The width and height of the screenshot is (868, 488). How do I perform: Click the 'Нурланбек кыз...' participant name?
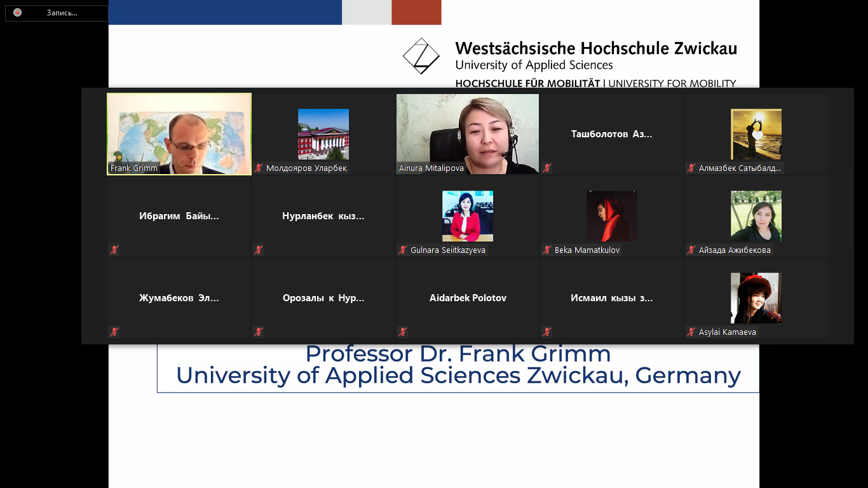[x=323, y=216]
